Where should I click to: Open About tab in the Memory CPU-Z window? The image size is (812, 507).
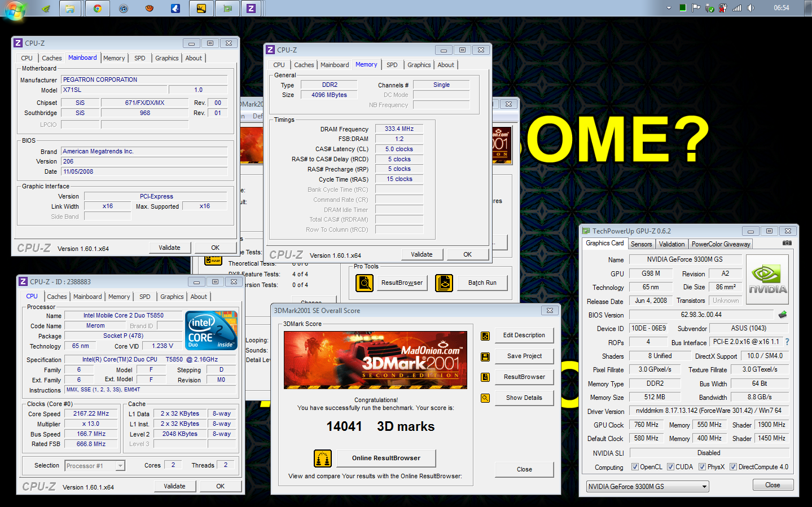(x=446, y=65)
